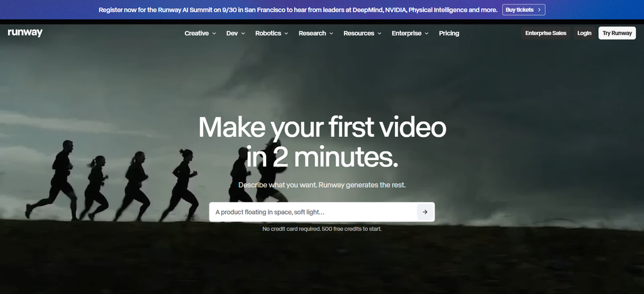Click 'Describe what you want' subtitle text
Viewport: 644px width, 294px height.
(322, 185)
